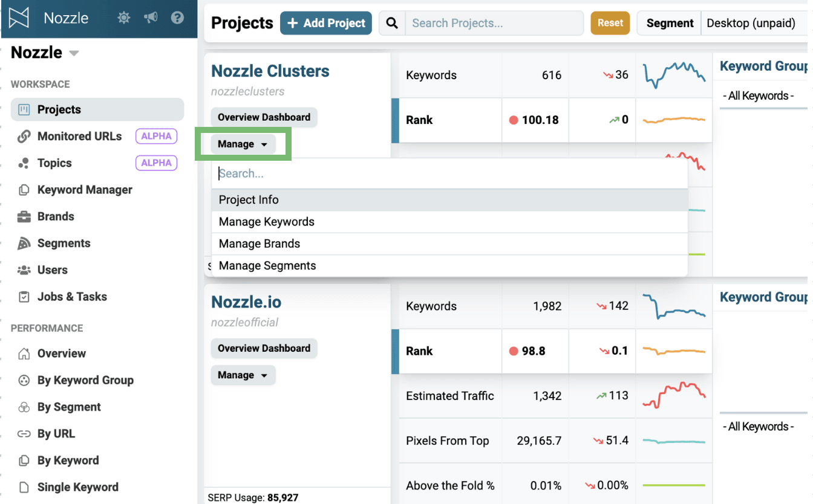Open Manage dropdown under Nozzle Clusters
The height and width of the screenshot is (504, 813).
(x=243, y=144)
